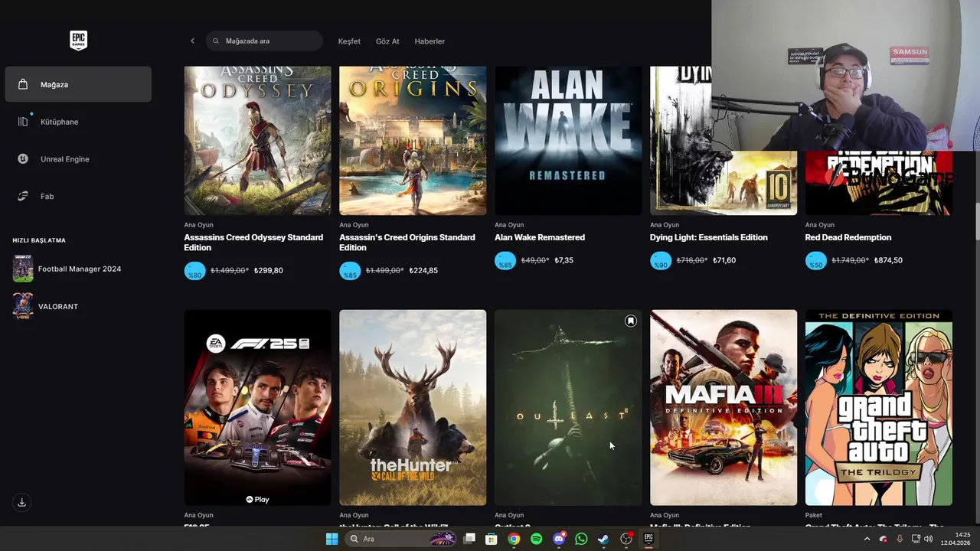The height and width of the screenshot is (551, 980).
Task: Switch to the Göz At tab
Action: pyautogui.click(x=387, y=41)
